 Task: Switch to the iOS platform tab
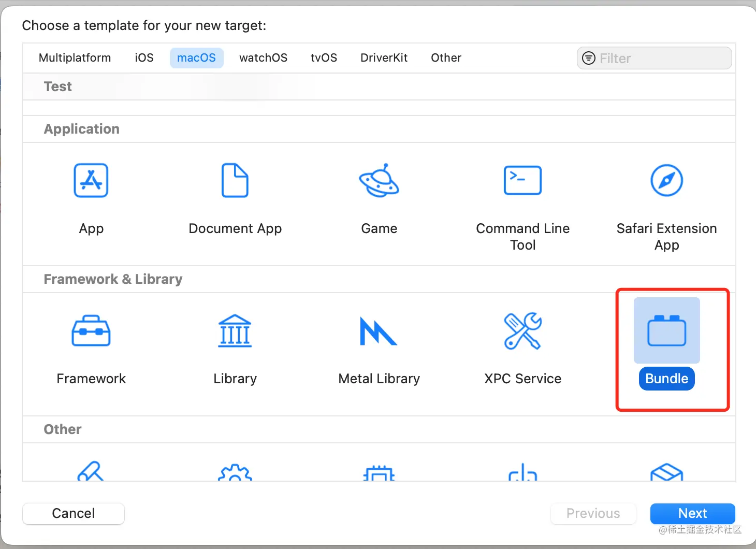click(144, 58)
